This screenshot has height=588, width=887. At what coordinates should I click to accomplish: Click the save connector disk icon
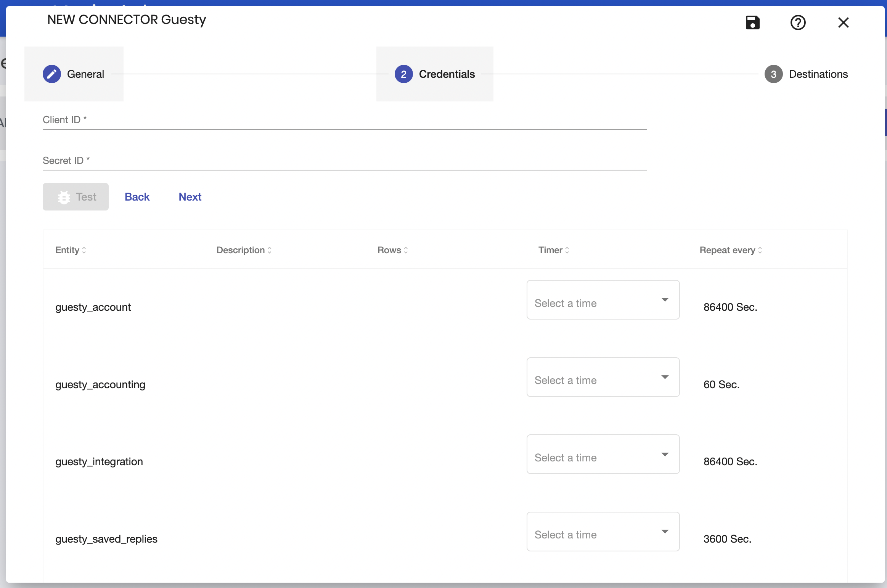(x=752, y=22)
